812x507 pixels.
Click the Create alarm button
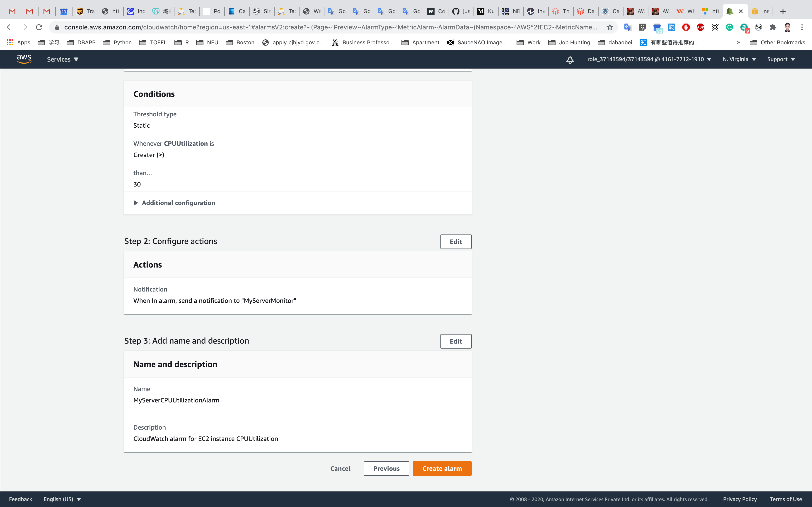pyautogui.click(x=442, y=469)
